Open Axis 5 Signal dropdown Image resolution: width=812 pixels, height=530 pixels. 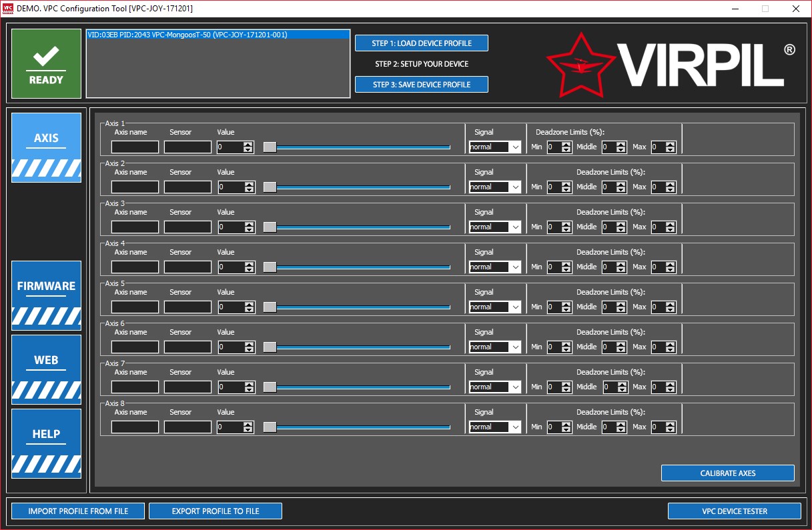pyautogui.click(x=495, y=307)
